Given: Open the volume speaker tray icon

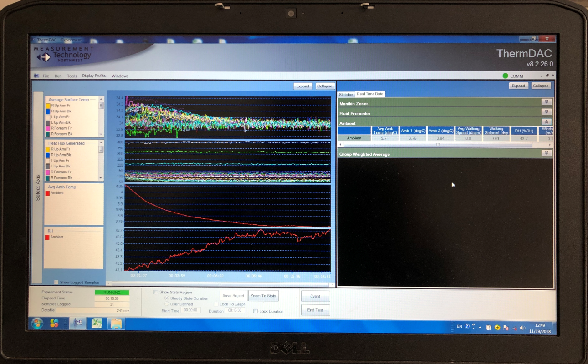Looking at the screenshot, I should tap(522, 328).
